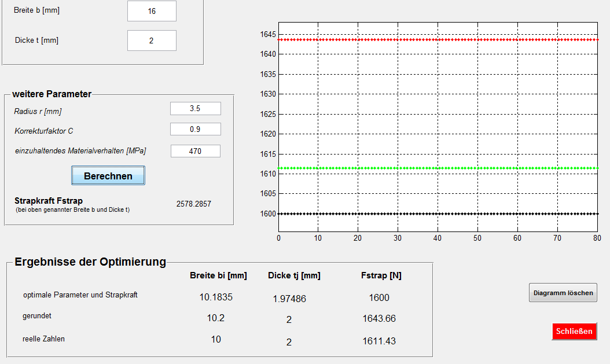The width and height of the screenshot is (610, 364).
Task: Click the red data line in the plot
Action: [x=438, y=39]
